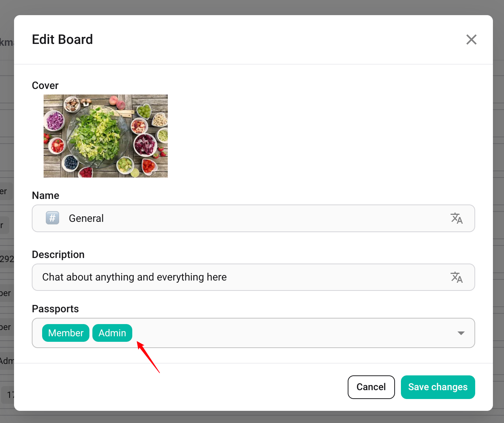Select the Admin passport tag
Viewport: 504px width, 423px height.
point(112,333)
